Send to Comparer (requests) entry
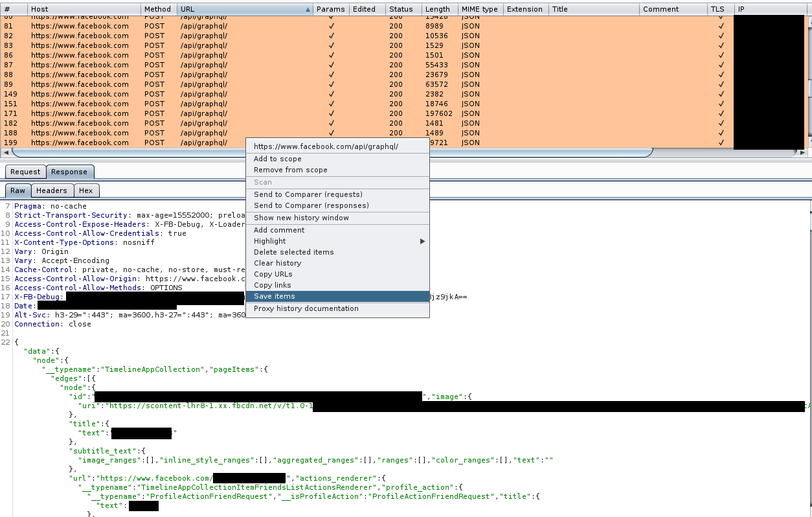Viewport: 812px width, 517px height. coord(337,194)
